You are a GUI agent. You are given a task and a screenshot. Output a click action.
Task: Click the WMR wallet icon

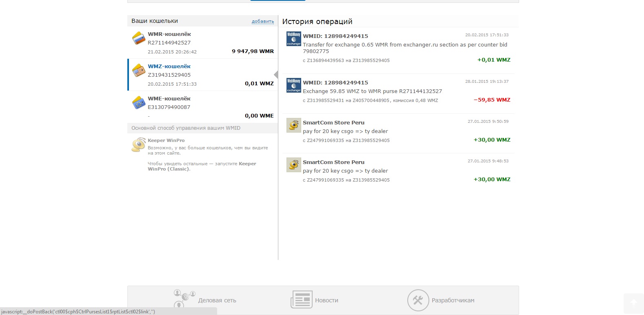tap(139, 38)
